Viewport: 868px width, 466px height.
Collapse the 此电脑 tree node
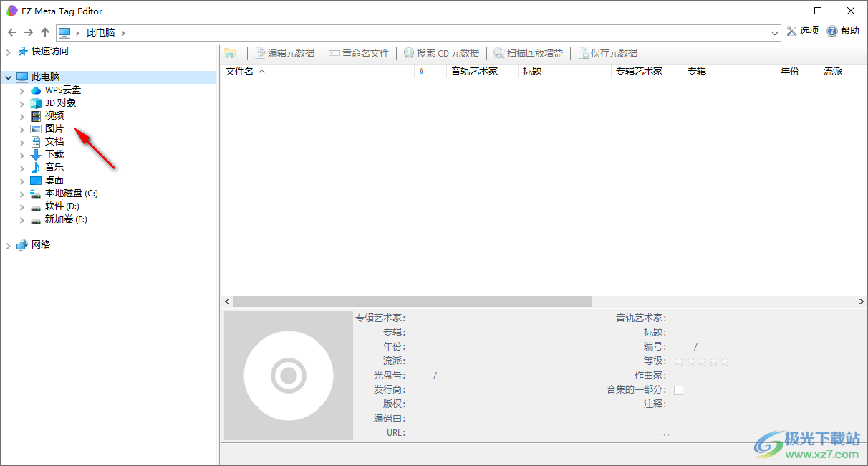tap(7, 77)
